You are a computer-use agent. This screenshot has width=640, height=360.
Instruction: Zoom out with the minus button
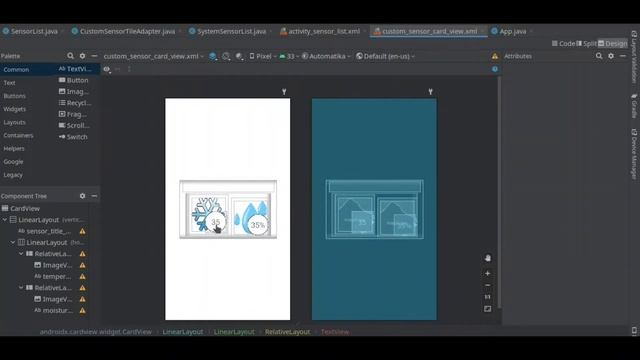pyautogui.click(x=488, y=285)
